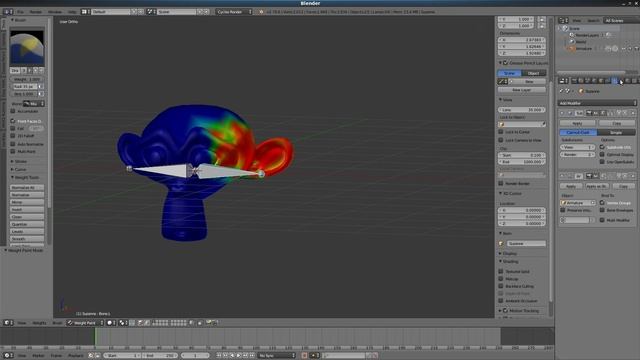
Task: Remove Armature modifier with X icon
Action: coord(633,176)
